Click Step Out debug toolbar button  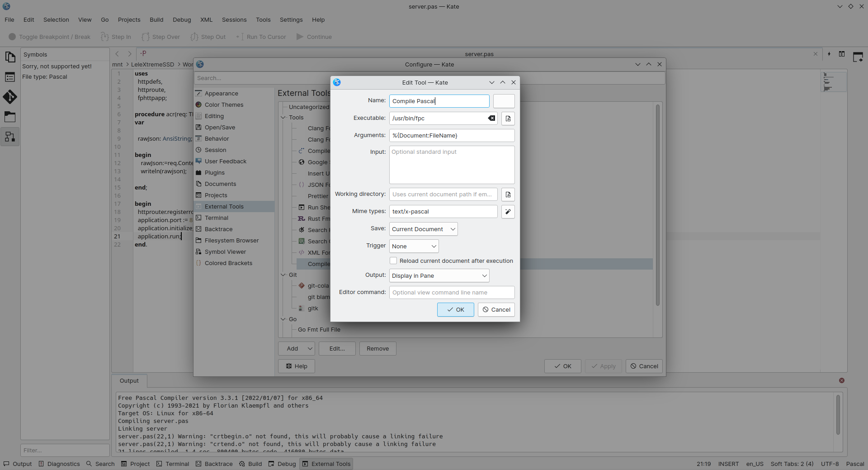[x=208, y=37]
